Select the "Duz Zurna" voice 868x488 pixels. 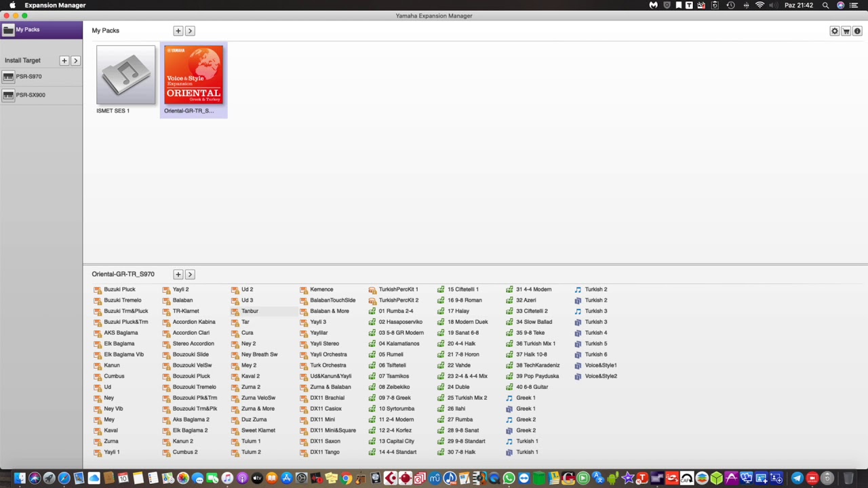tap(254, 420)
